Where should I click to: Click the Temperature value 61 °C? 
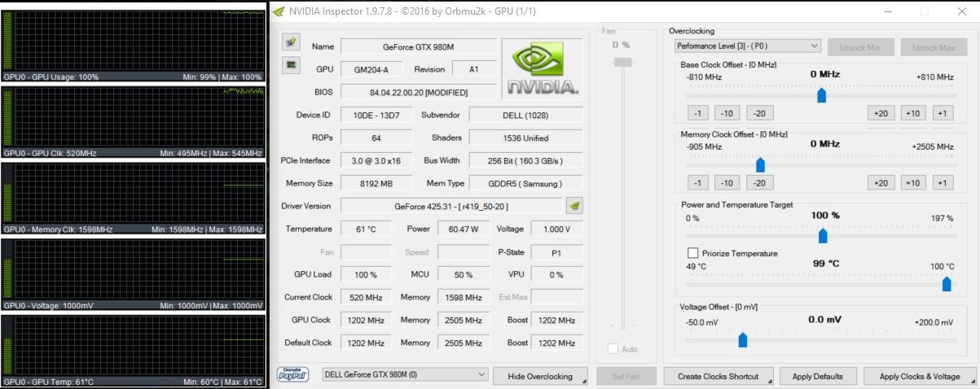366,229
